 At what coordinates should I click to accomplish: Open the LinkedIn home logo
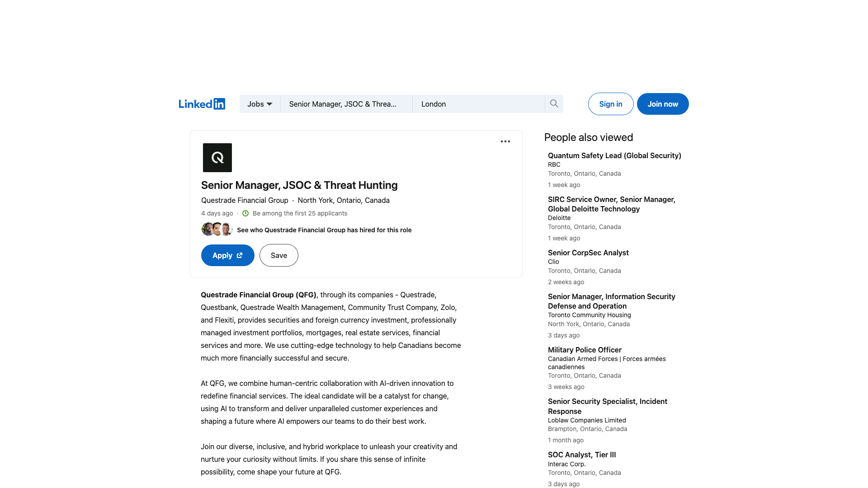(202, 104)
